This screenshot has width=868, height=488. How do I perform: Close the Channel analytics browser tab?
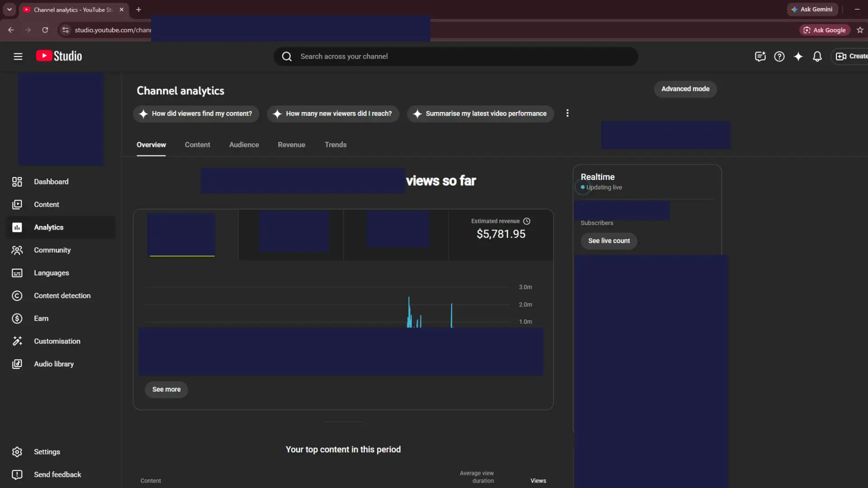[x=122, y=9]
